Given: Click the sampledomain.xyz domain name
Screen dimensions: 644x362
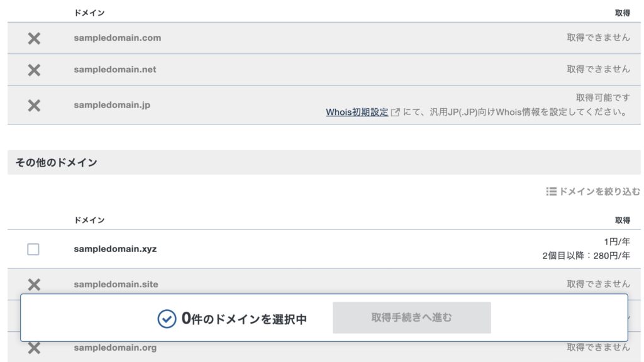Looking at the screenshot, I should point(115,249).
